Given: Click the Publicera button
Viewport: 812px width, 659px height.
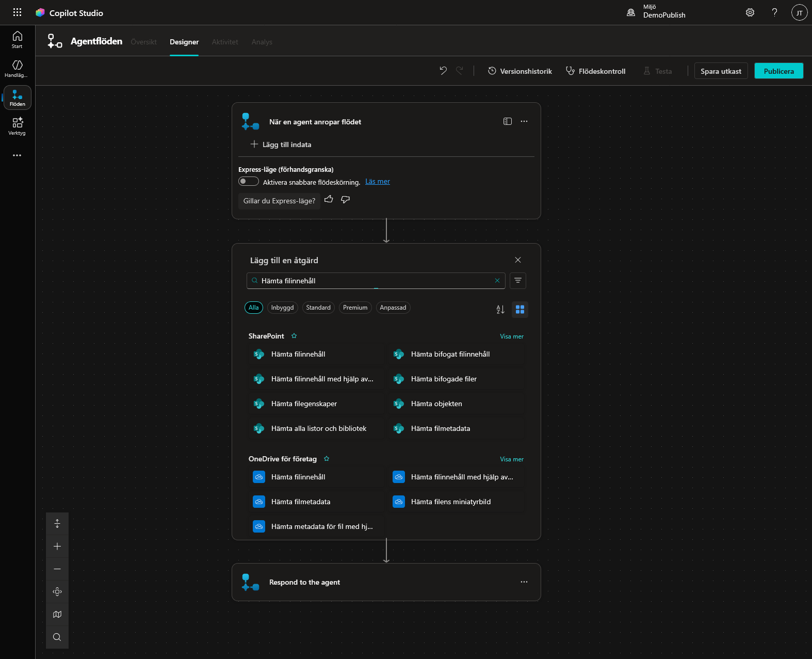Looking at the screenshot, I should 779,71.
